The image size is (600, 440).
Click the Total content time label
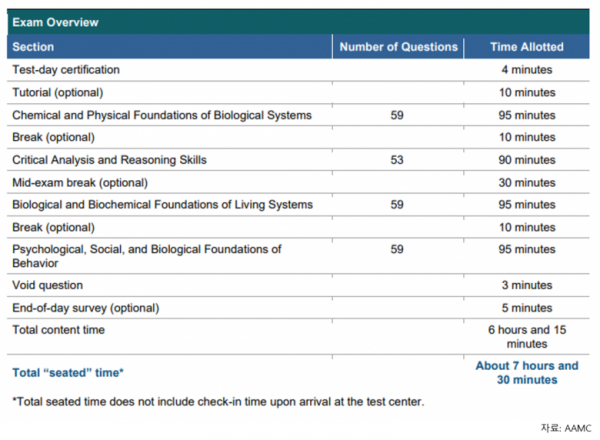tap(59, 330)
